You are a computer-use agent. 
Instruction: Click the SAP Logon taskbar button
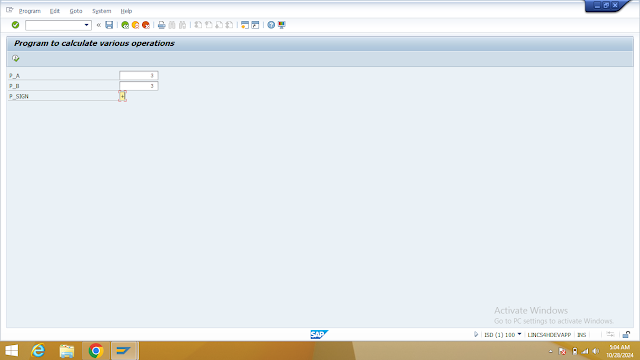124,351
